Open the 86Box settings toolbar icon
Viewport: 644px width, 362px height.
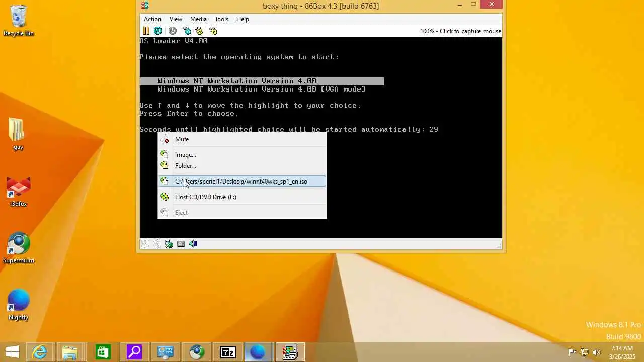click(x=213, y=31)
